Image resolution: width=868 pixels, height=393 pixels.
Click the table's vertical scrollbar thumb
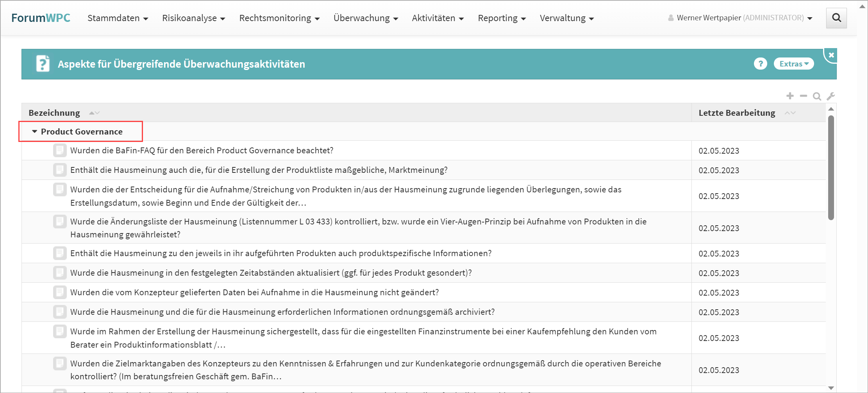tap(831, 167)
